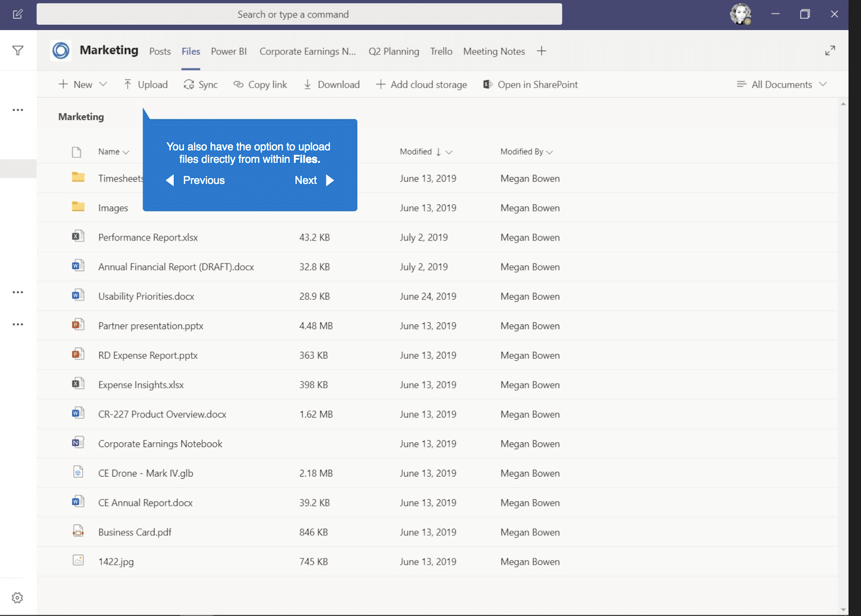Expand the New item dropdown
This screenshot has height=616, width=861.
(103, 84)
